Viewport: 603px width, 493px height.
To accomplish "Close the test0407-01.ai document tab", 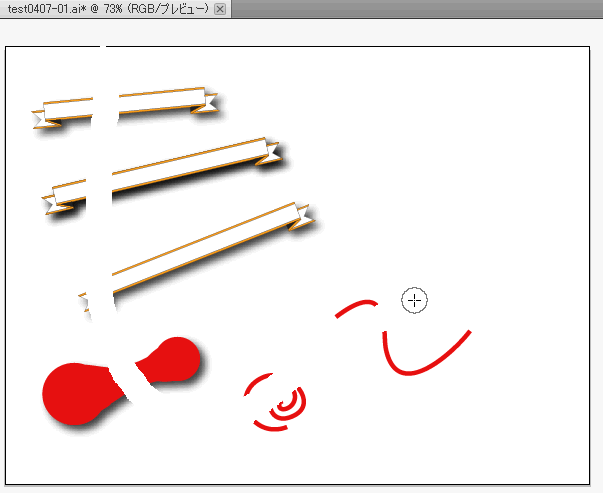I will pos(220,8).
